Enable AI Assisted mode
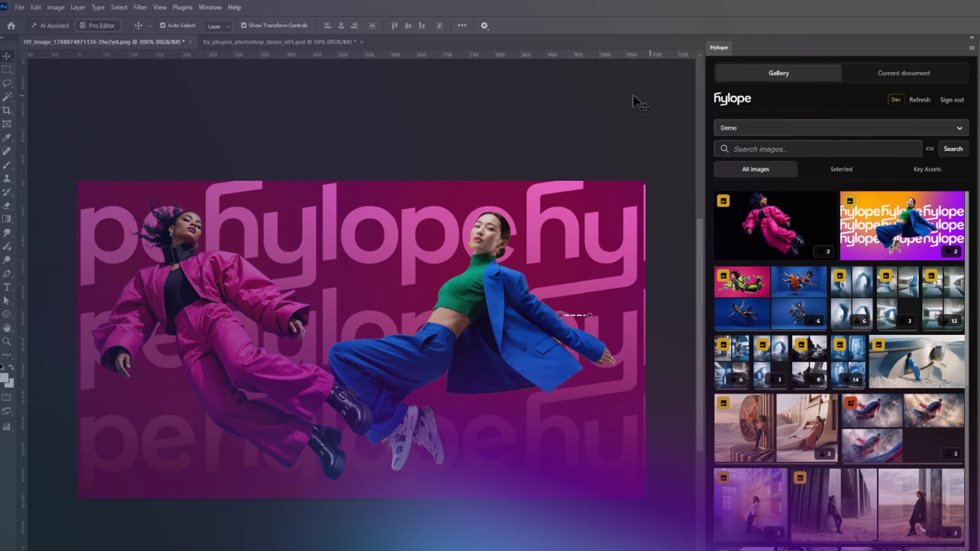Image resolution: width=980 pixels, height=551 pixels. coord(50,26)
